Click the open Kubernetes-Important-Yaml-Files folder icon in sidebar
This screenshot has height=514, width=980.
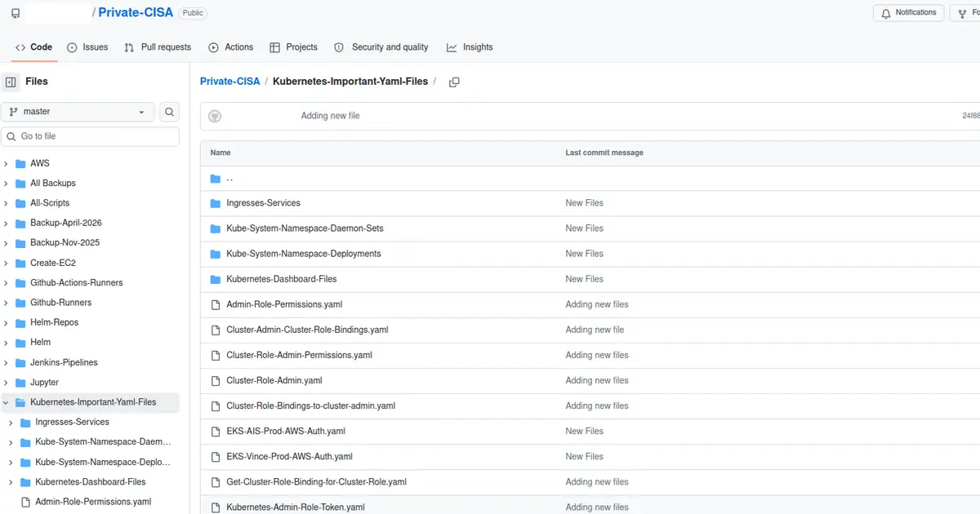[x=20, y=402]
